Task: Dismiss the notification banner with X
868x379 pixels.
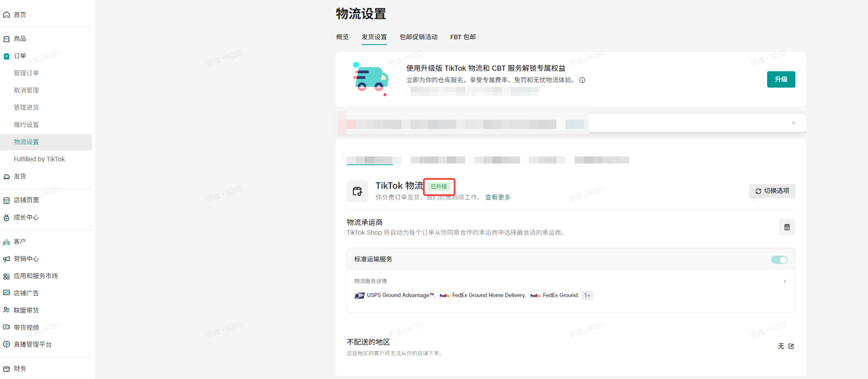Action: 793,123
